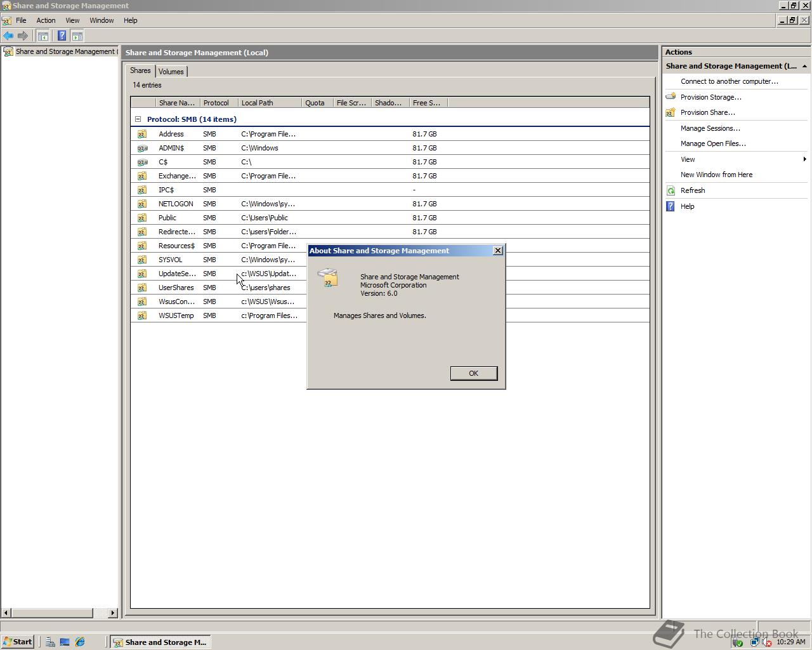Screen dimensions: 812x650
Task: Switch to the Volumes tab
Action: (171, 72)
